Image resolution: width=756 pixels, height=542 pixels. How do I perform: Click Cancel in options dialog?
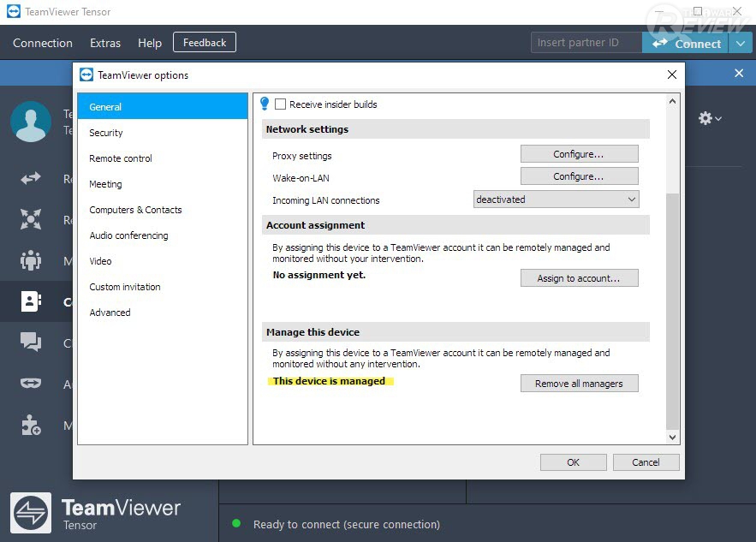click(646, 462)
